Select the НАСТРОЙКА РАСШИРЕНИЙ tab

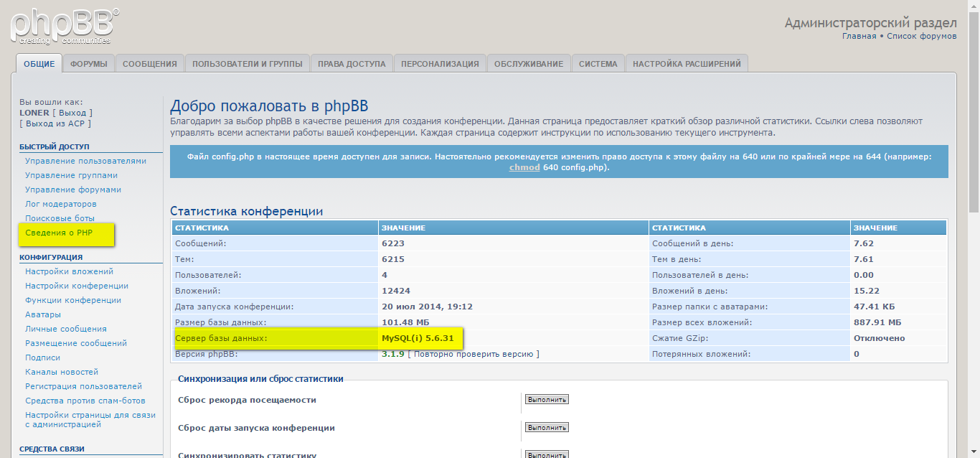point(687,64)
